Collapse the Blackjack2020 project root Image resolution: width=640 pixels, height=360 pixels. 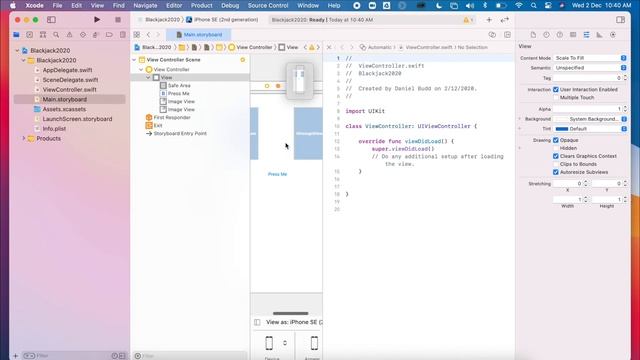pos(18,51)
